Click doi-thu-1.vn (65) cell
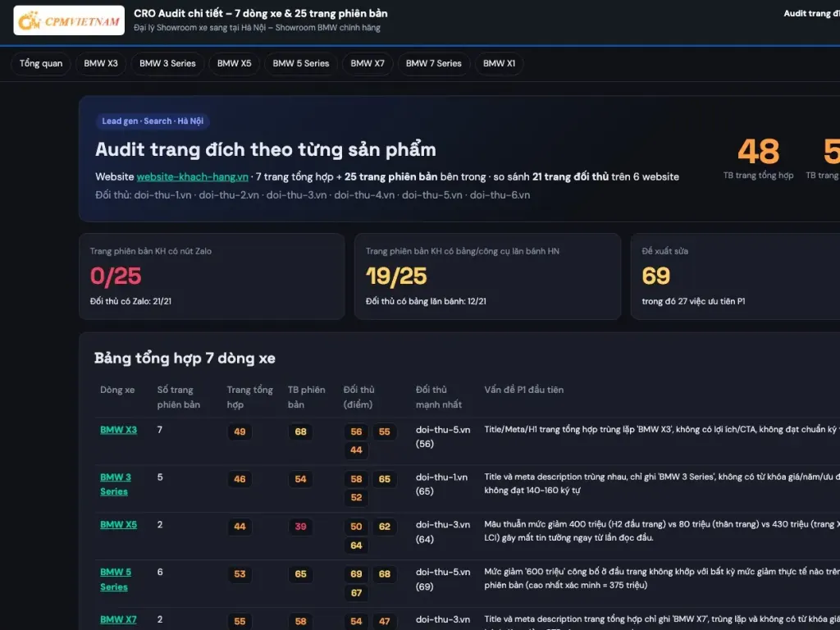This screenshot has width=840, height=630. (441, 484)
